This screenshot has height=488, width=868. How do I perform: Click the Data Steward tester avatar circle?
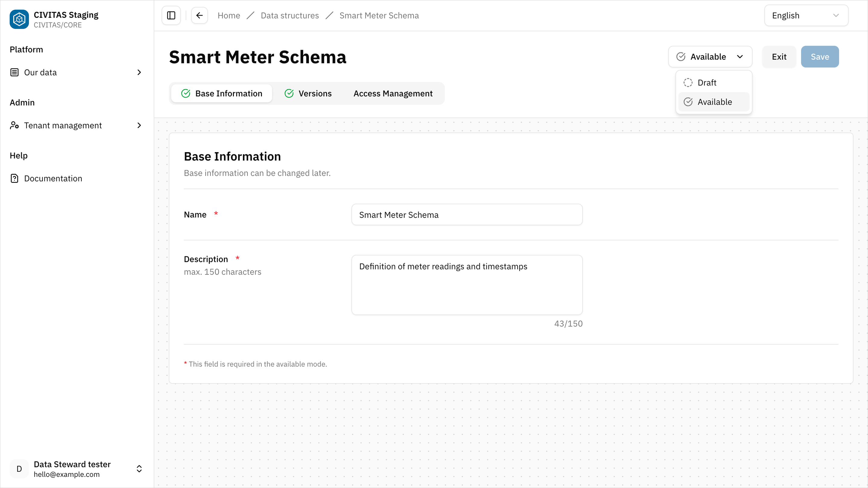click(19, 468)
